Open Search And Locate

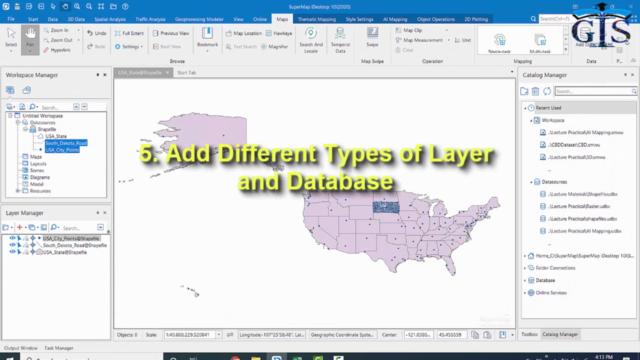311,40
